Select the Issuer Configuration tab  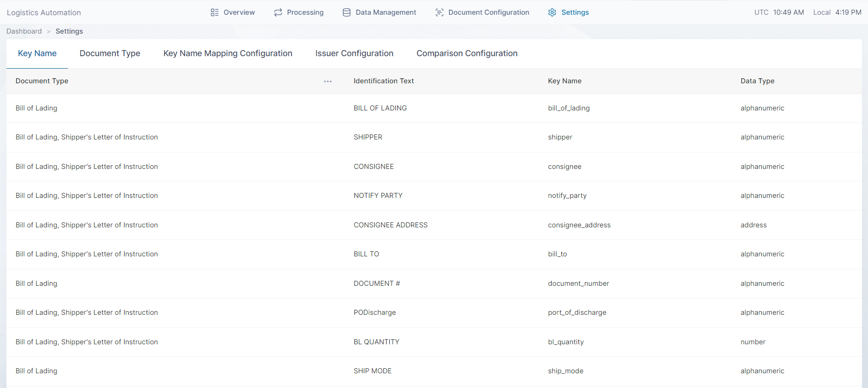[x=354, y=53]
